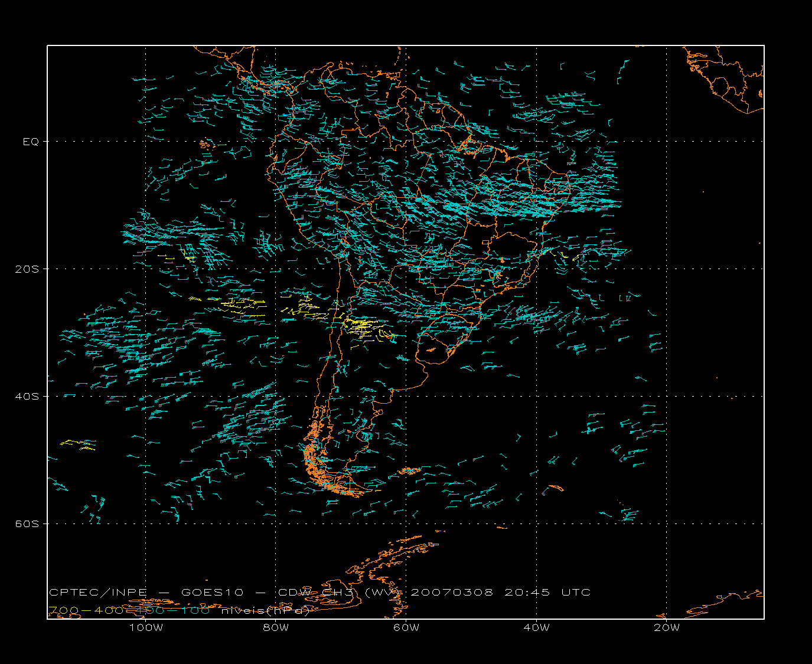
Task: Click the date 20070308 in caption
Action: click(x=452, y=592)
